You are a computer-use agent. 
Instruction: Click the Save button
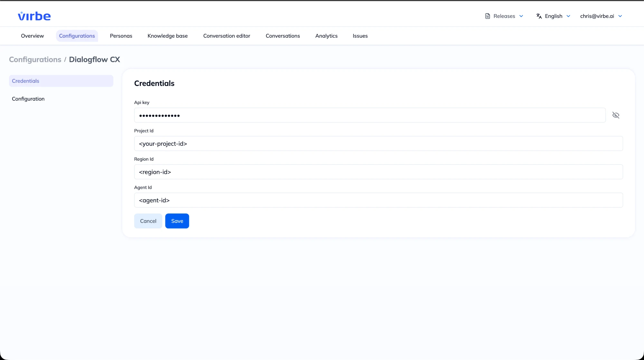(177, 221)
